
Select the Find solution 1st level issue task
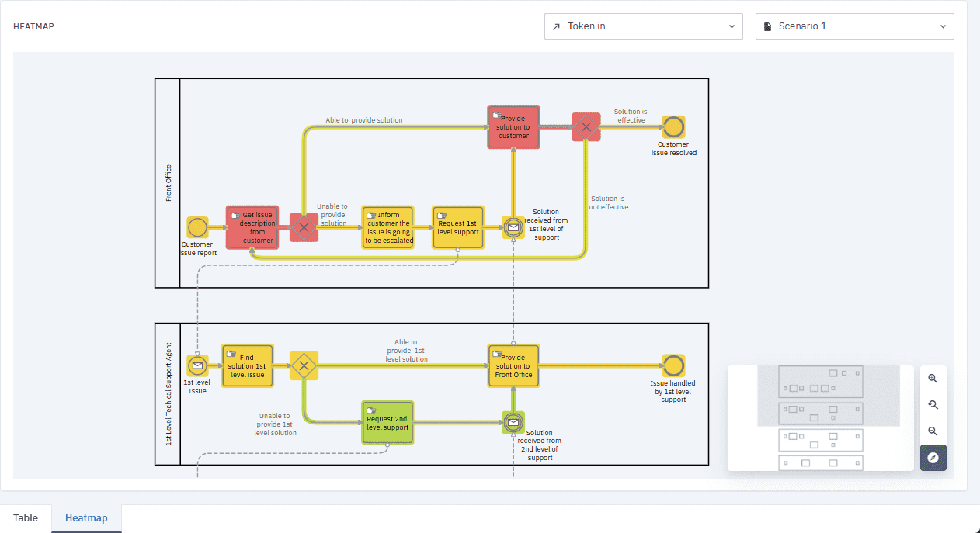tap(248, 365)
